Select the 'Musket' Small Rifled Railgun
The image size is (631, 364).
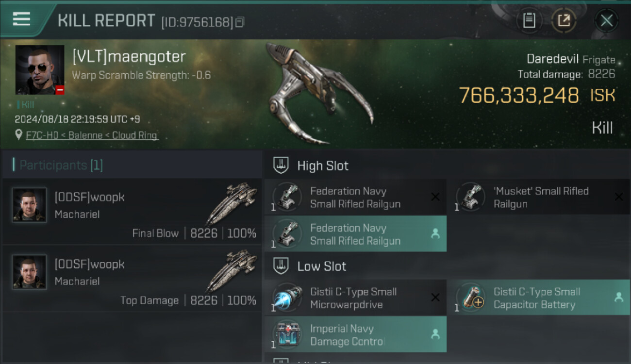tap(539, 198)
